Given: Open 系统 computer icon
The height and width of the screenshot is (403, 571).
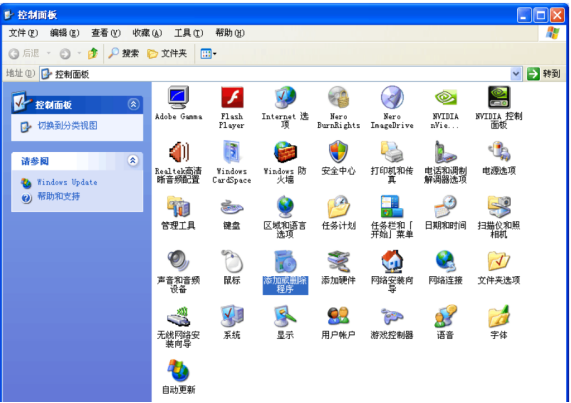Looking at the screenshot, I should click(232, 316).
